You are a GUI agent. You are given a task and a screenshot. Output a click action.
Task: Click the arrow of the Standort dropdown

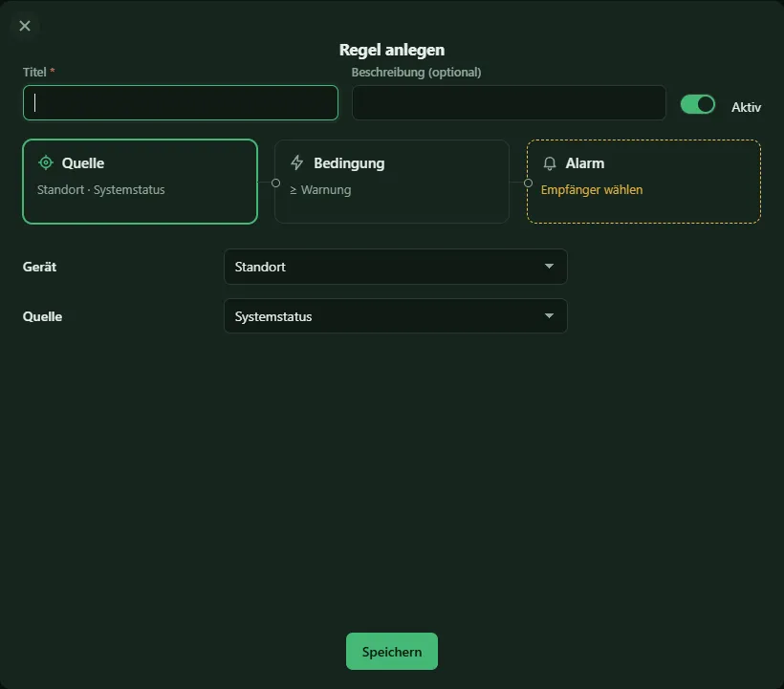click(549, 267)
